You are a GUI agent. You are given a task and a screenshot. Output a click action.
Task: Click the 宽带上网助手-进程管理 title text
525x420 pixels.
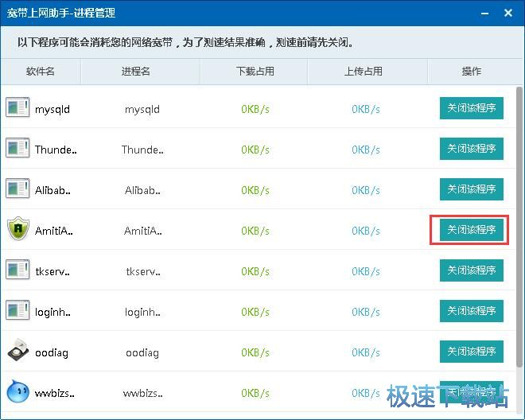(x=61, y=13)
